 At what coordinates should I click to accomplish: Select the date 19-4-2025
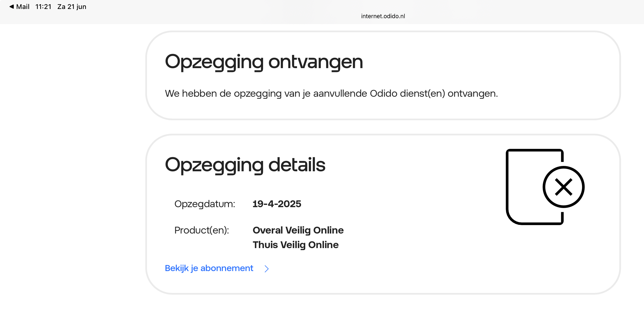point(277,204)
